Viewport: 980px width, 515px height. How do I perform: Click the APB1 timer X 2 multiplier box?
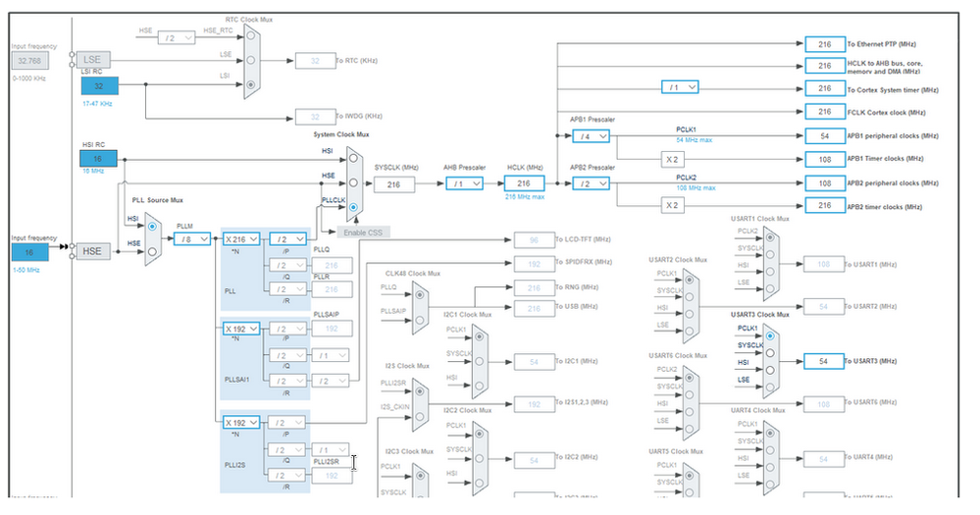(x=672, y=159)
